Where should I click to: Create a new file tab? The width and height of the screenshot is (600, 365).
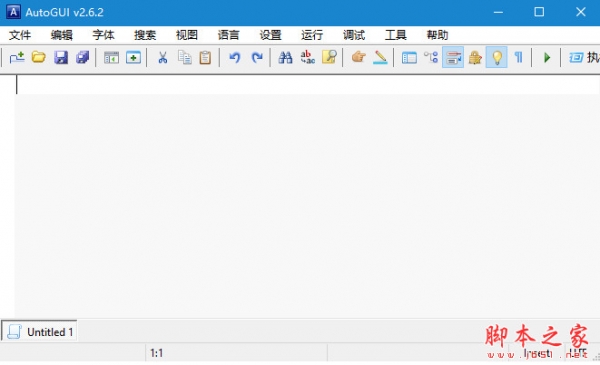click(x=17, y=57)
